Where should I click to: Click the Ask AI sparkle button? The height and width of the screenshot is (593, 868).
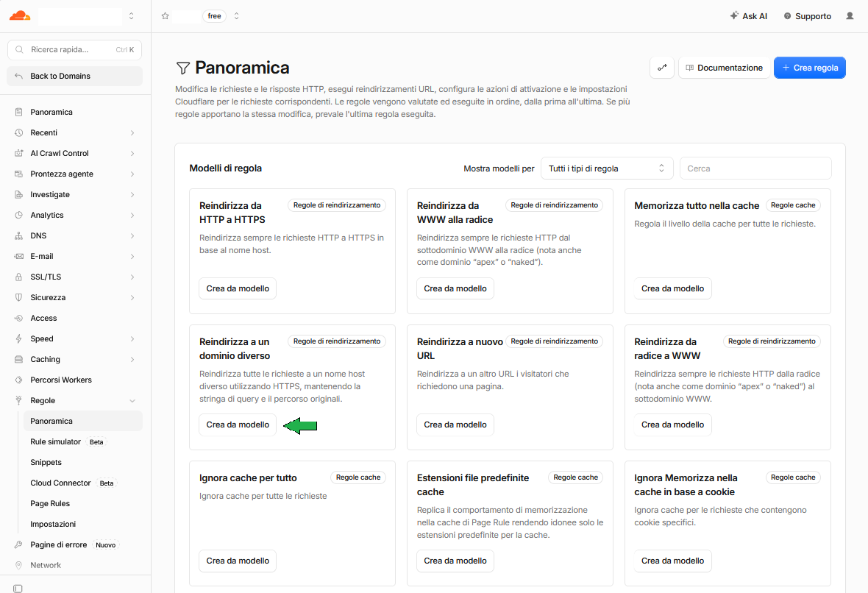(748, 16)
